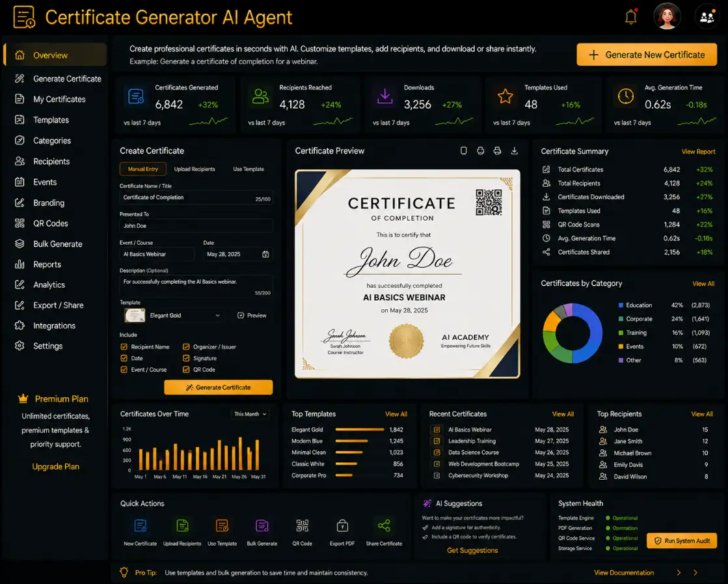
Task: Click Run System Audit
Action: tap(682, 541)
